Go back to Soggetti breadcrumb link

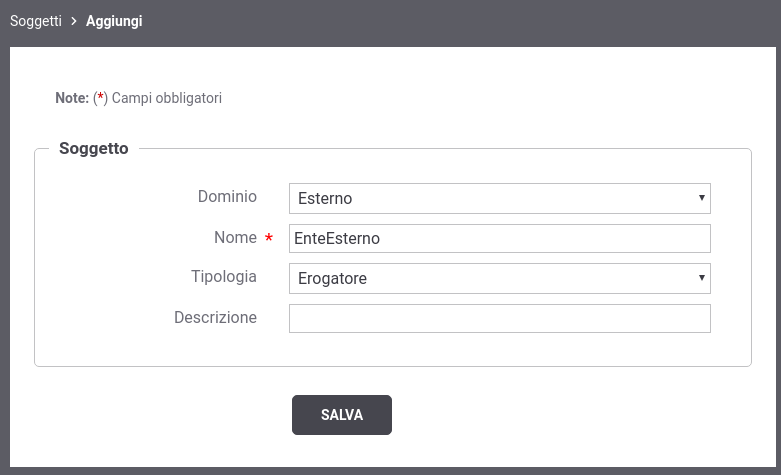pyautogui.click(x=36, y=21)
